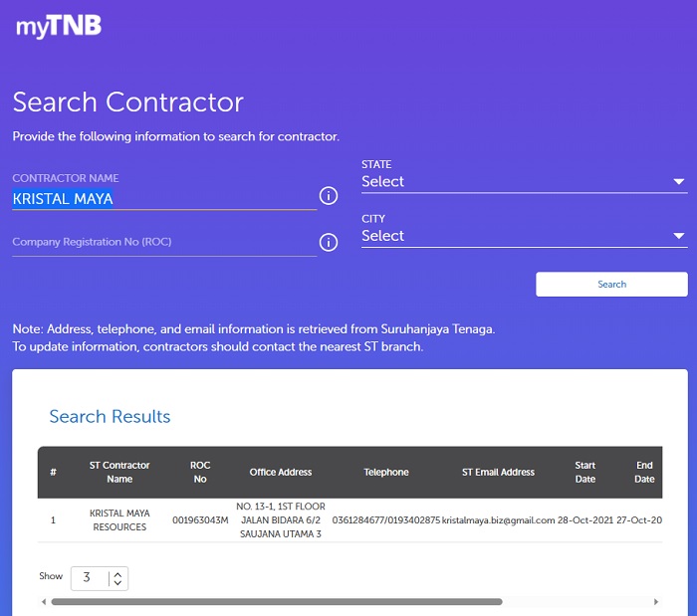The width and height of the screenshot is (697, 616).
Task: Click the right arrow of results scrollbar
Action: pos(656,602)
